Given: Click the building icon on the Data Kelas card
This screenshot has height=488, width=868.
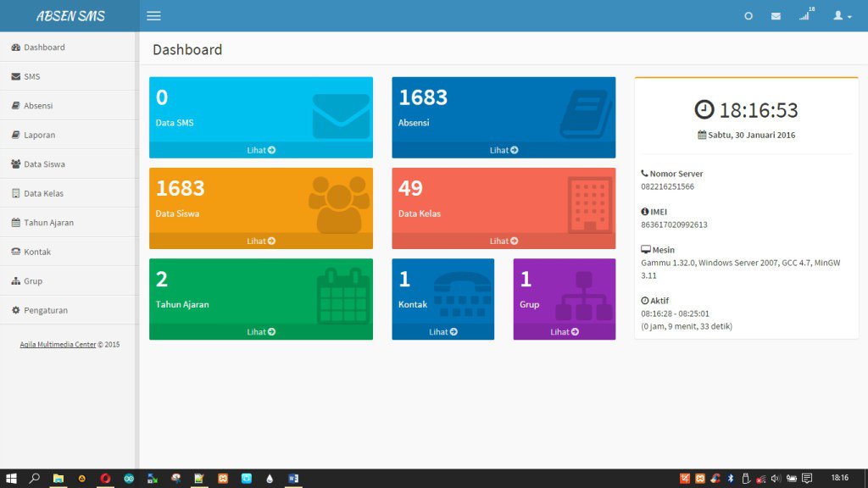Looking at the screenshot, I should coord(590,205).
